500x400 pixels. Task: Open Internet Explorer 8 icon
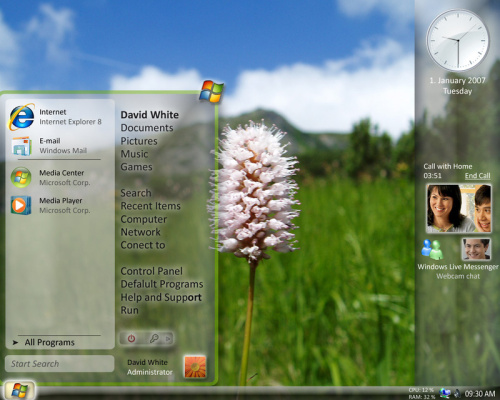[x=22, y=117]
